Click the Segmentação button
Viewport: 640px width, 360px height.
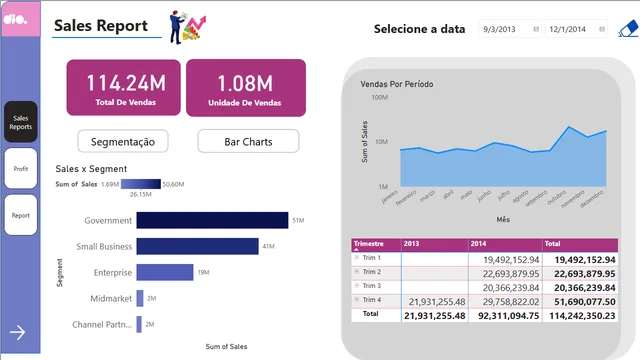click(123, 142)
